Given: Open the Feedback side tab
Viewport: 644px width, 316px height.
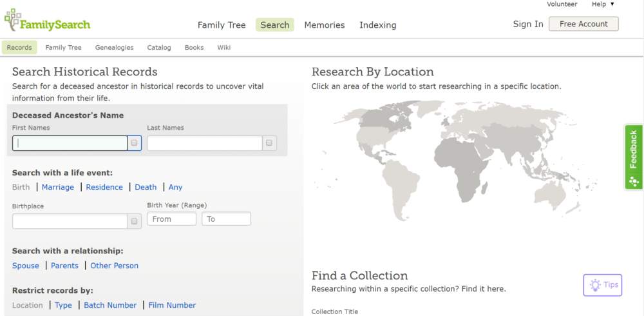Looking at the screenshot, I should tap(634, 157).
